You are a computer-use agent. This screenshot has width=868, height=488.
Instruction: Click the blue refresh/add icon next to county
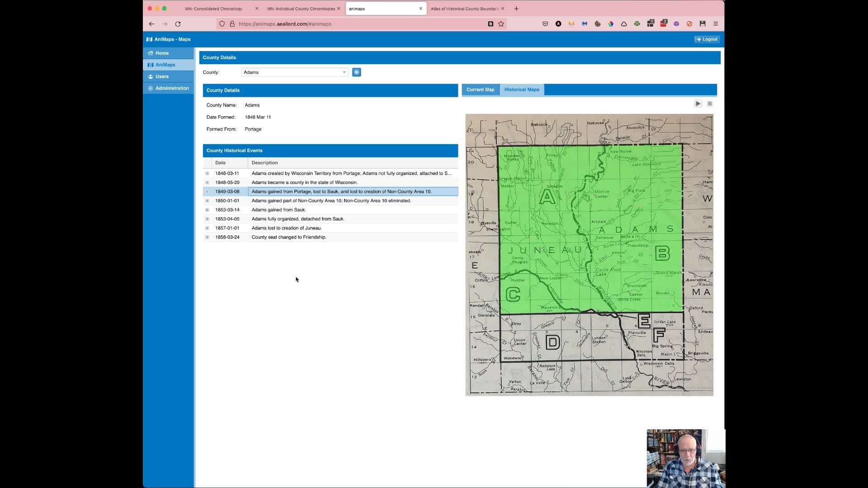356,72
